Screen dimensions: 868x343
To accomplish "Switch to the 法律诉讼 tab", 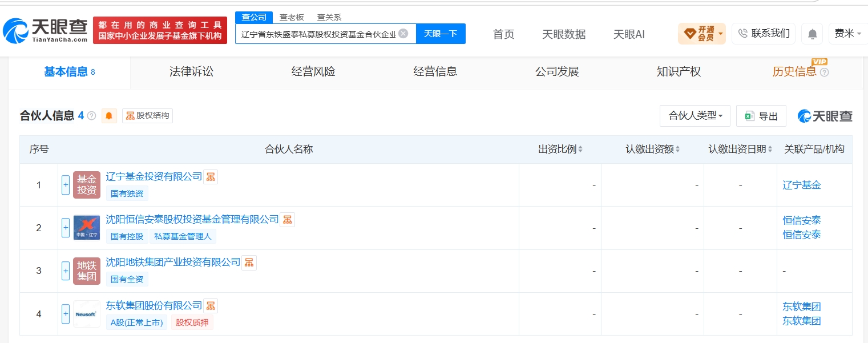I will pyautogui.click(x=191, y=72).
